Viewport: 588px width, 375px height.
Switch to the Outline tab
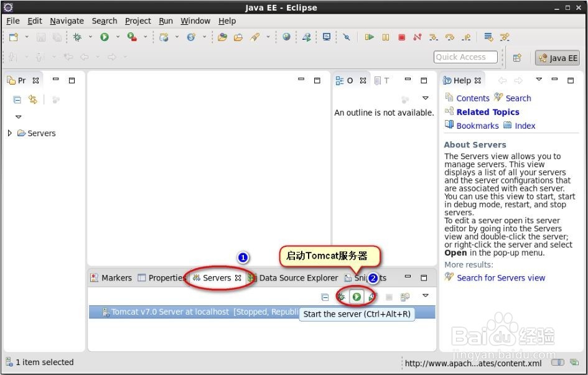click(350, 81)
